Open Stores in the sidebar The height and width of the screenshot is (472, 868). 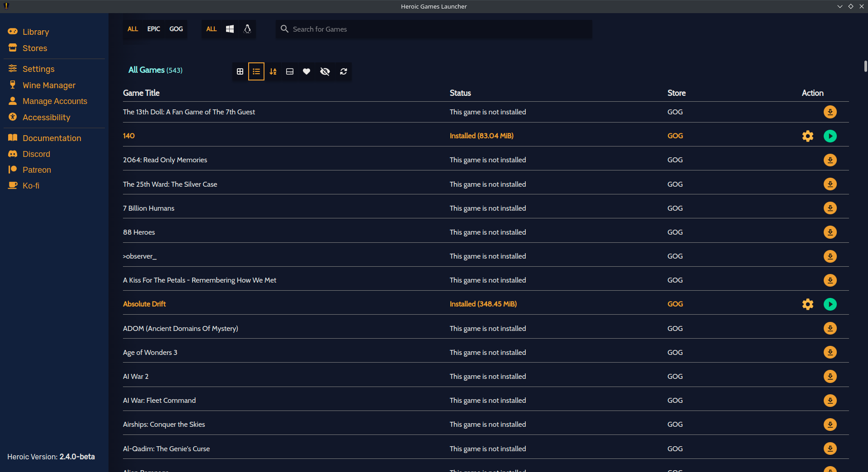tap(35, 48)
